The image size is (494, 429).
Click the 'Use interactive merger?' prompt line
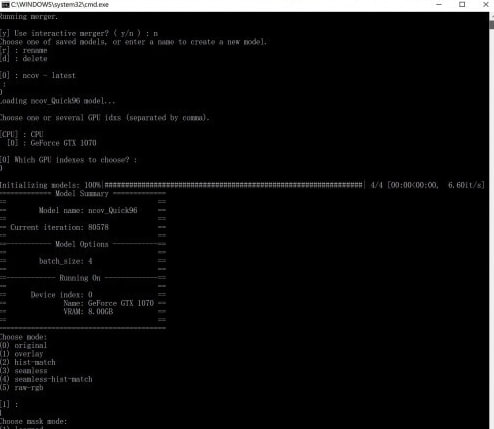(x=79, y=33)
